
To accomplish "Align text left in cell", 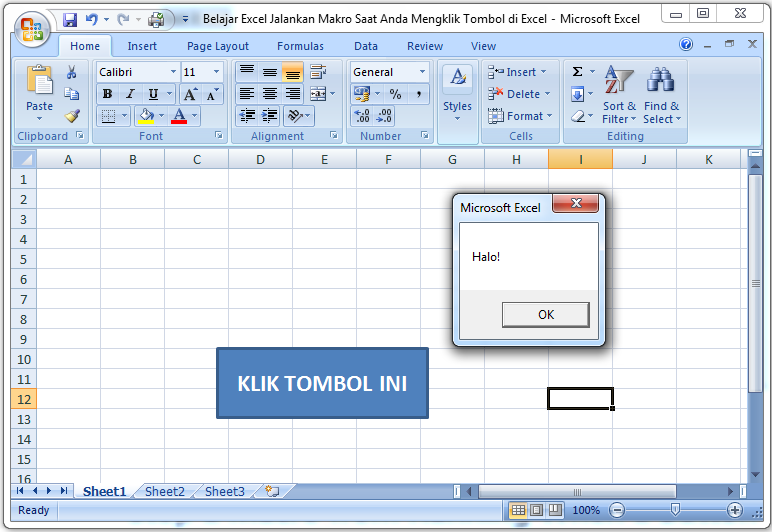I will 247,94.
